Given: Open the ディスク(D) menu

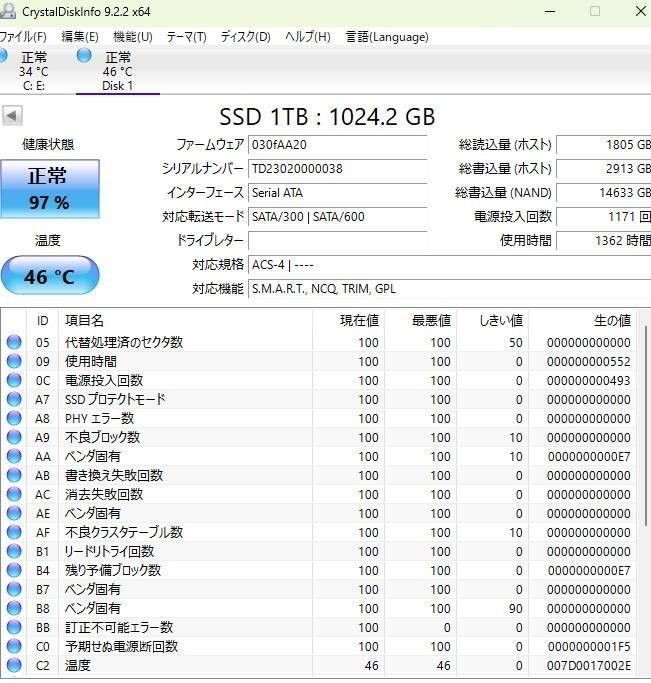Looking at the screenshot, I should click(x=246, y=37).
